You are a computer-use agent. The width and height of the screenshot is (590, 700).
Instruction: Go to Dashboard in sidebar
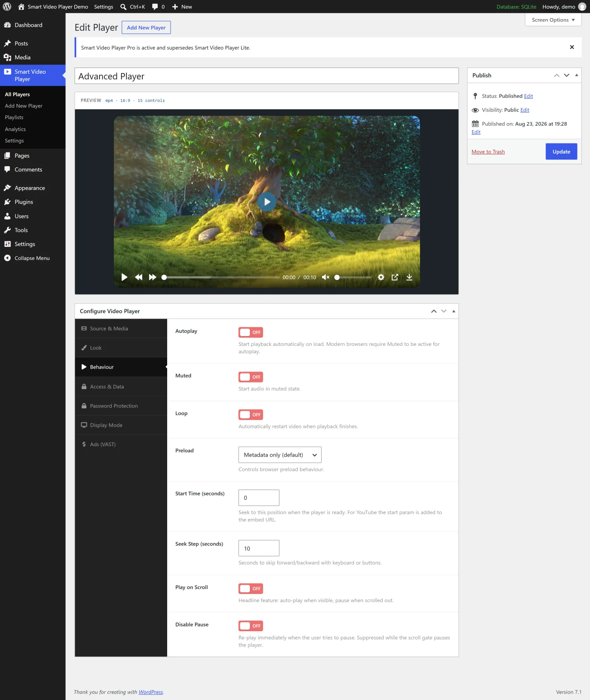point(28,25)
